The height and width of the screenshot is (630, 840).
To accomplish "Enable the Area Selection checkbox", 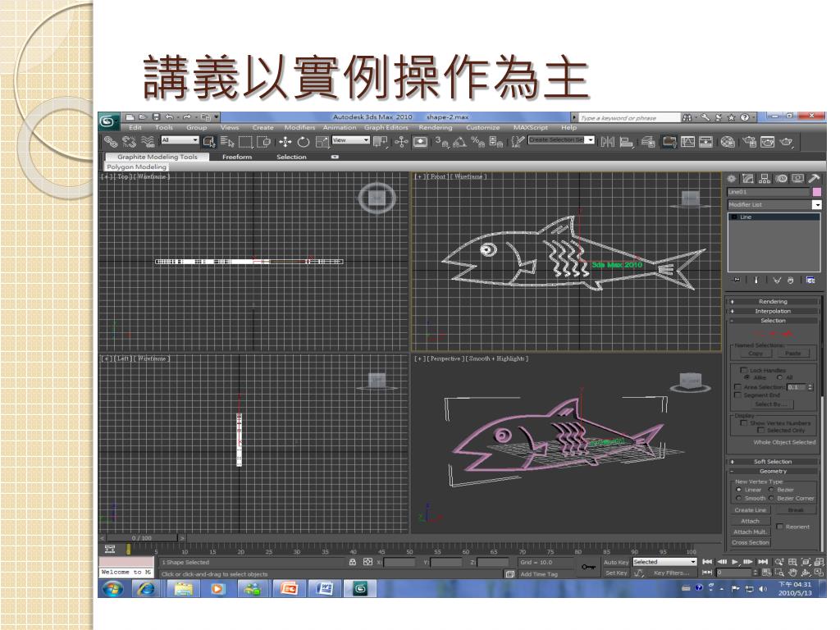I will tap(737, 387).
